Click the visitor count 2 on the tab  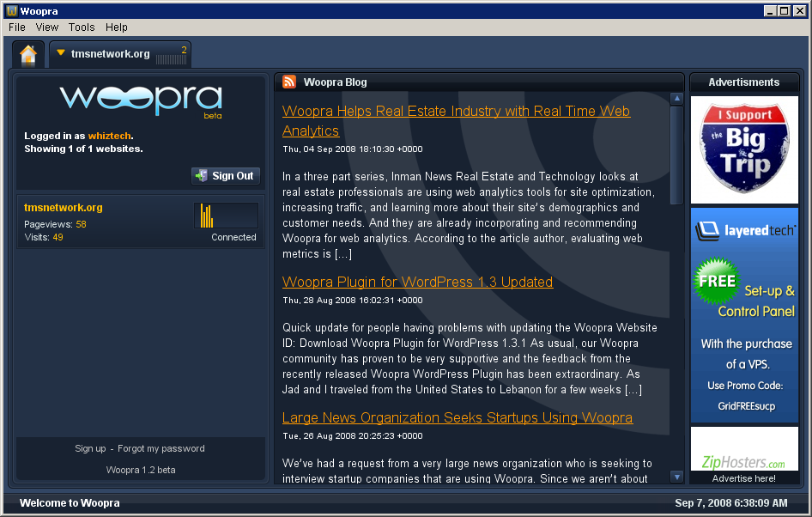pyautogui.click(x=184, y=50)
